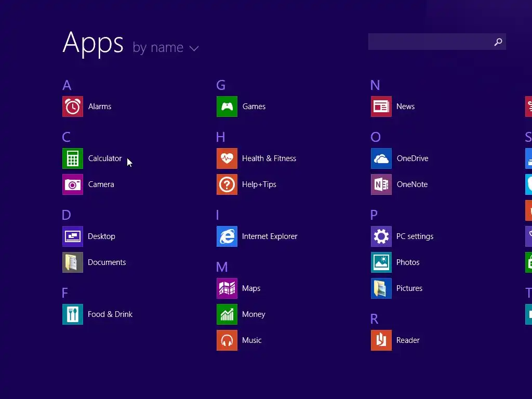The height and width of the screenshot is (399, 532).
Task: Launch the Health & Fitness heart icon
Action: 227,158
